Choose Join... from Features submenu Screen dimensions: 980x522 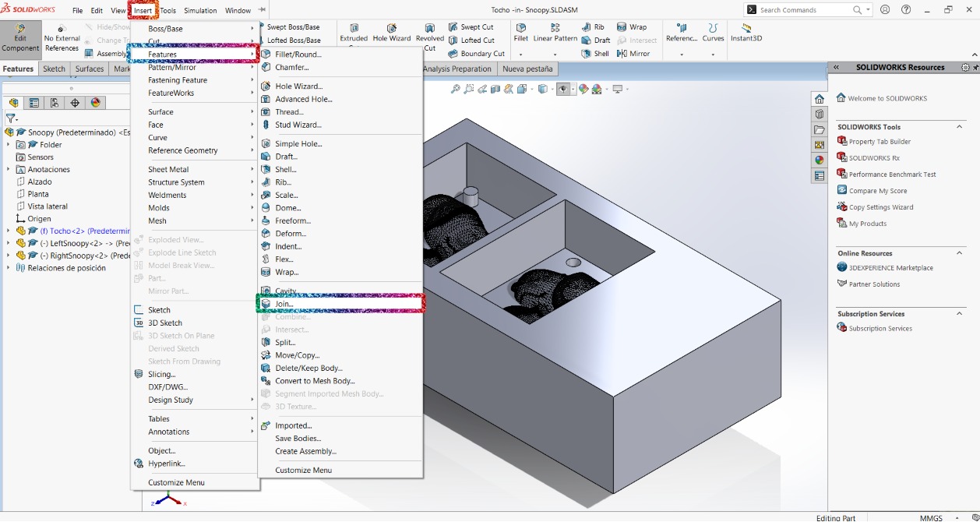(340, 304)
